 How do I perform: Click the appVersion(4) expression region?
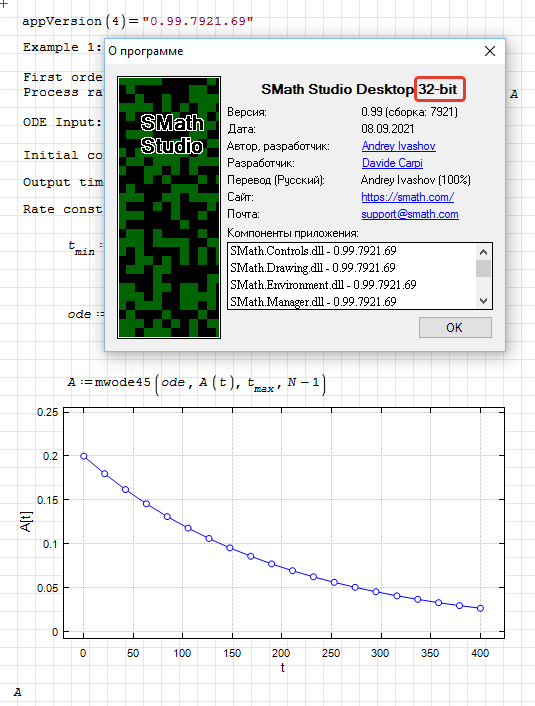tap(138, 21)
